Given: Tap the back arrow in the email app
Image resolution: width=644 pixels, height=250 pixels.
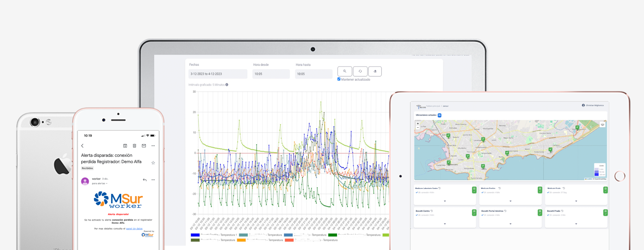Looking at the screenshot, I should 82,146.
